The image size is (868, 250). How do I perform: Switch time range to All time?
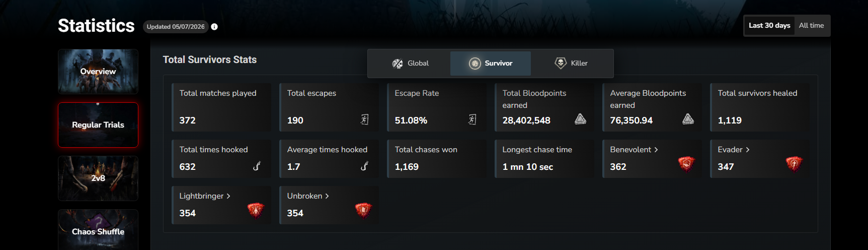coord(812,26)
